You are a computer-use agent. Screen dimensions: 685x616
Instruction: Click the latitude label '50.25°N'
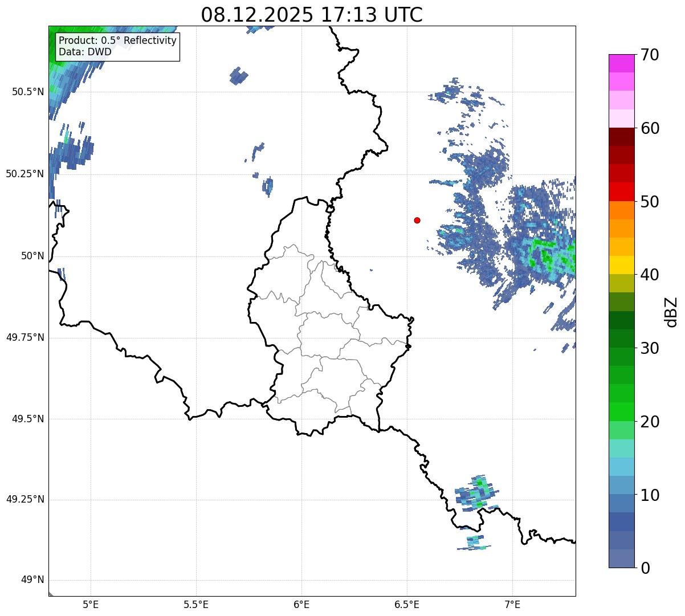coord(25,174)
